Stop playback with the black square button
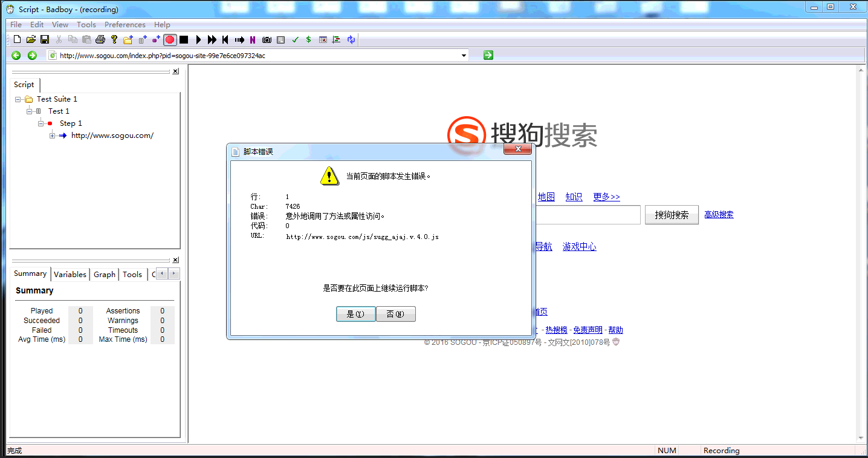Screen dimensions: 868x458 pyautogui.click(x=184, y=40)
